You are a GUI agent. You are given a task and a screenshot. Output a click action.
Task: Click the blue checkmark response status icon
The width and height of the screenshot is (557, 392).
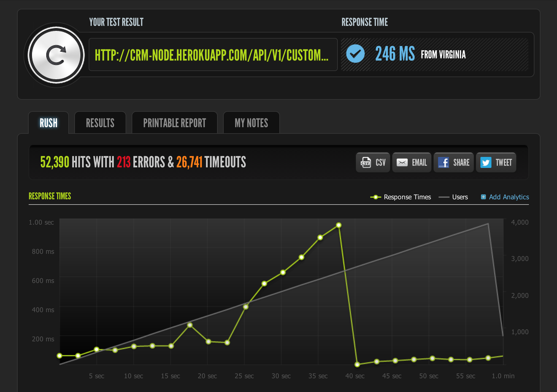coord(355,54)
